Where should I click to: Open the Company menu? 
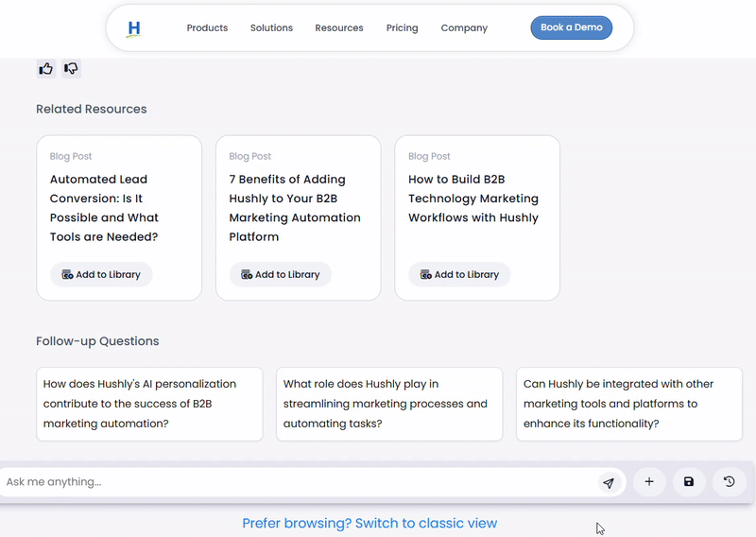click(464, 28)
